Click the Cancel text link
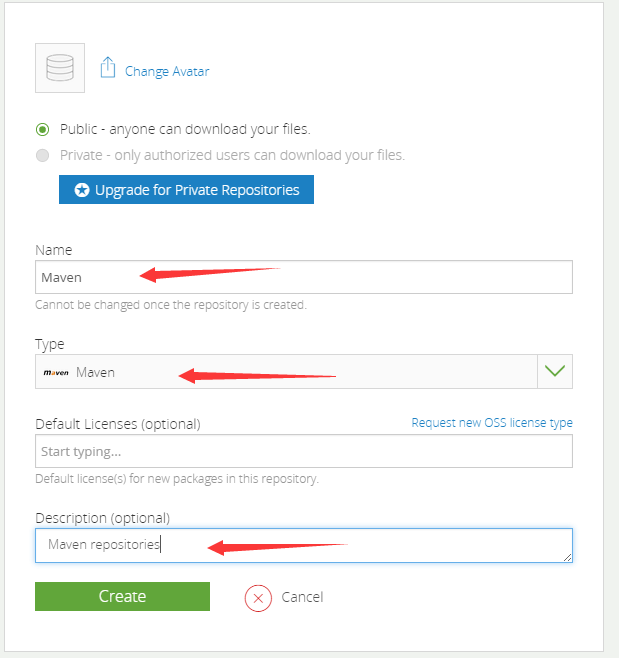The image size is (619, 658). tap(302, 597)
